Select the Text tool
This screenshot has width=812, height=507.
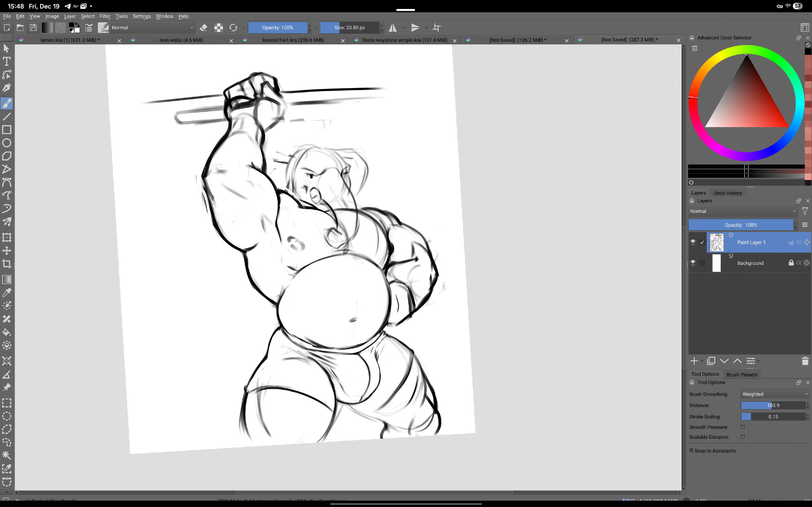click(6, 61)
